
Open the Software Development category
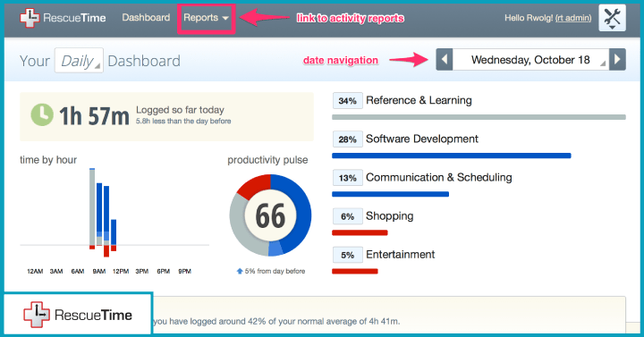422,139
